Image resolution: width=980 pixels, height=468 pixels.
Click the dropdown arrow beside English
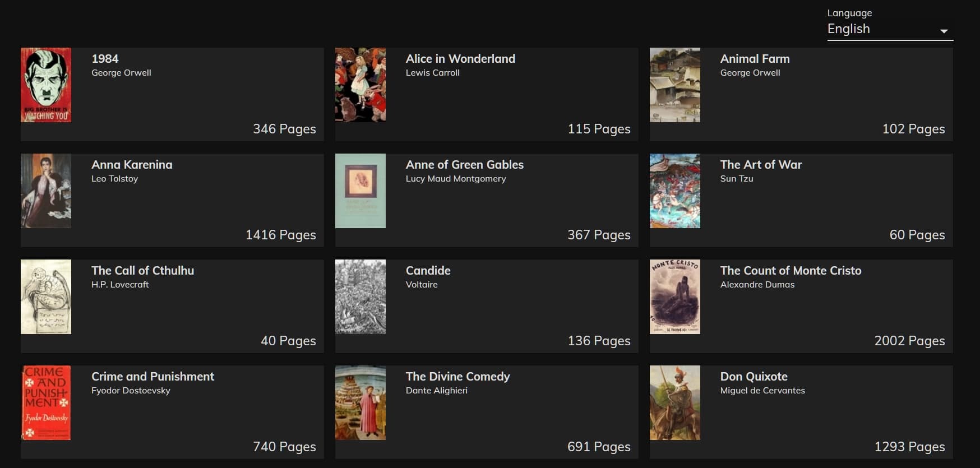pos(944,31)
